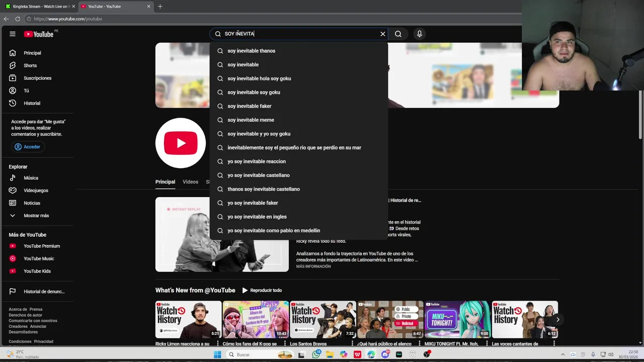This screenshot has width=644, height=362.
Task: Switch to the channel's Videos tab
Action: click(190, 182)
